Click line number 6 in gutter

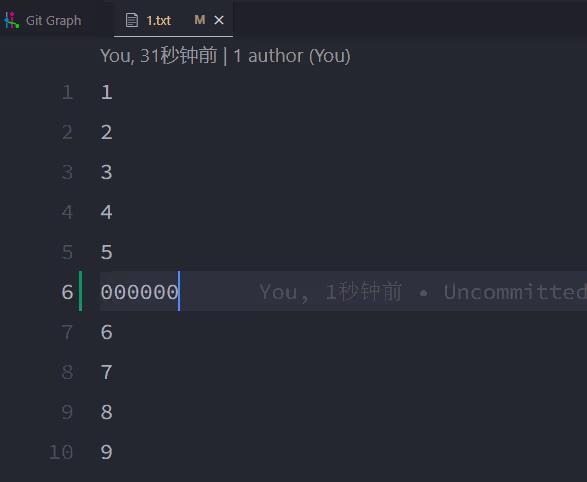(x=67, y=292)
